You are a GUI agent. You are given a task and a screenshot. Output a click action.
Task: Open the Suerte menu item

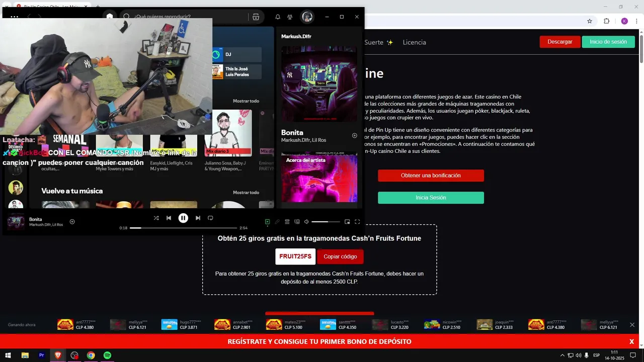[378, 42]
